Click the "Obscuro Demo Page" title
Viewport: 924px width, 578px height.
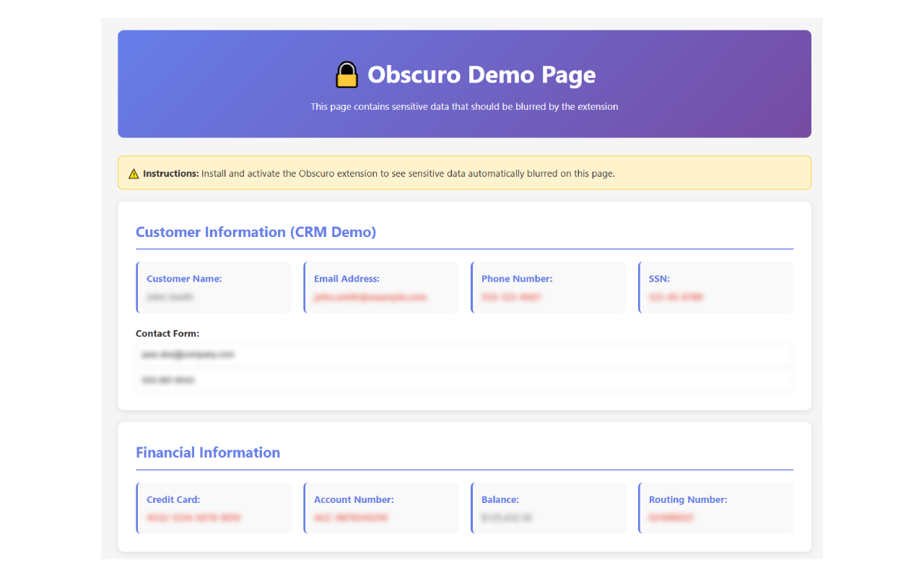coord(481,74)
